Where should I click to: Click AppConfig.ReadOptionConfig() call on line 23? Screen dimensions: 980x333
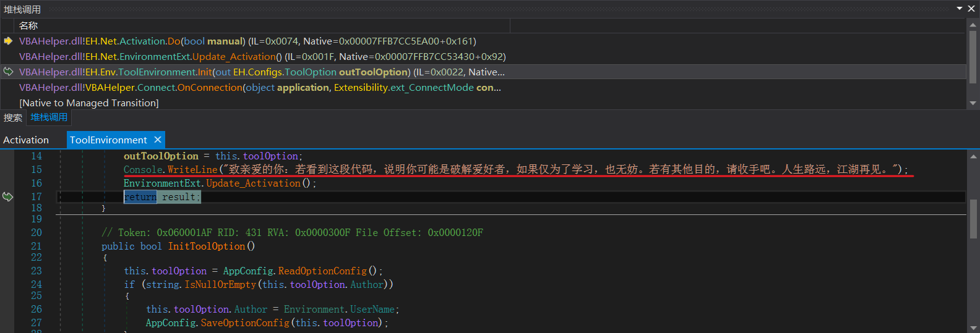pos(303,271)
